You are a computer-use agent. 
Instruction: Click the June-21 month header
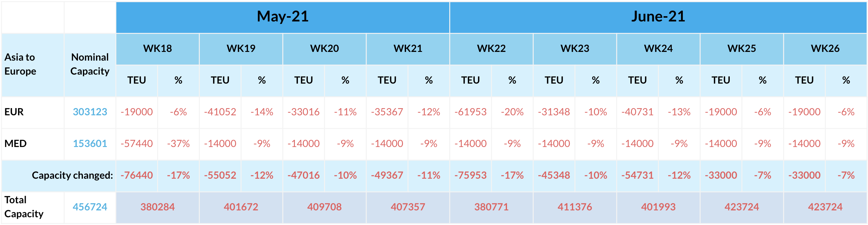coord(658,16)
